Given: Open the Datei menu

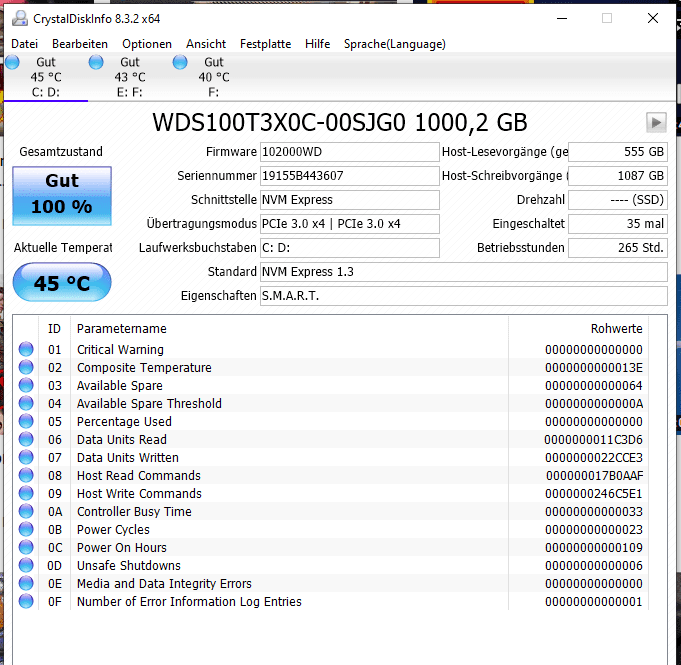Looking at the screenshot, I should click(x=24, y=44).
